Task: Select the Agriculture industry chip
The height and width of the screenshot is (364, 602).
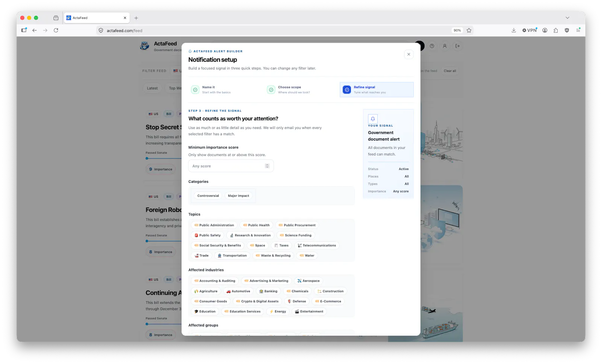Action: coord(206,291)
